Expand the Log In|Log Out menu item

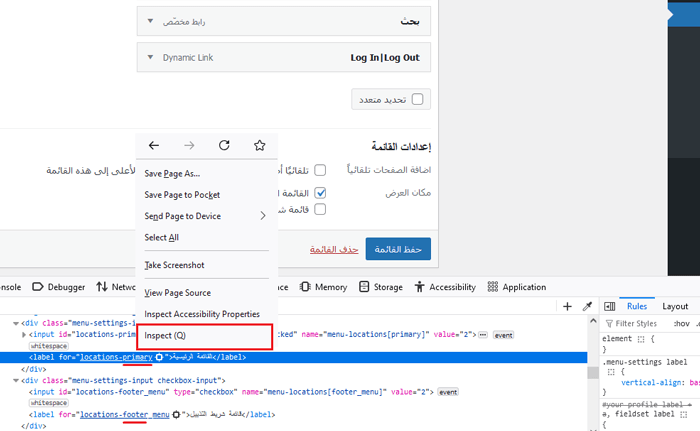(x=150, y=58)
